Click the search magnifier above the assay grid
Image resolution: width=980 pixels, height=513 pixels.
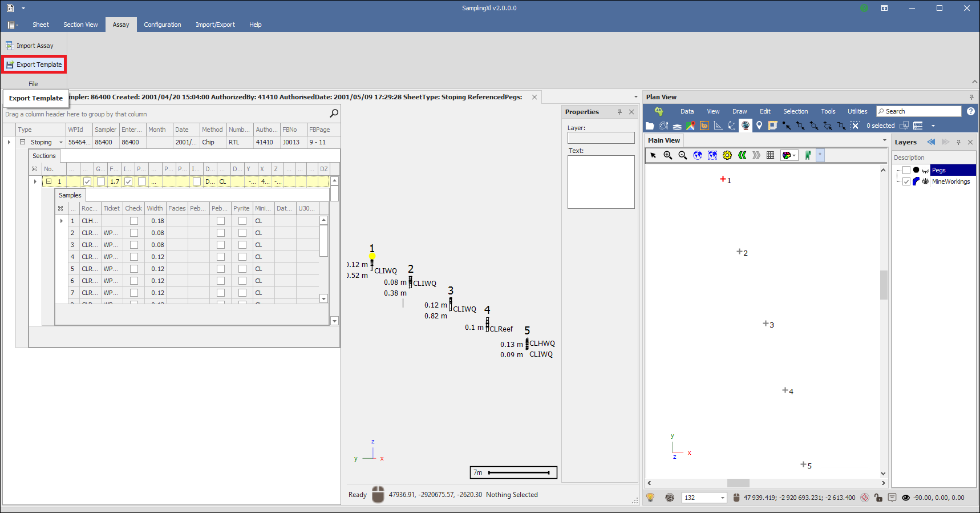pyautogui.click(x=334, y=114)
